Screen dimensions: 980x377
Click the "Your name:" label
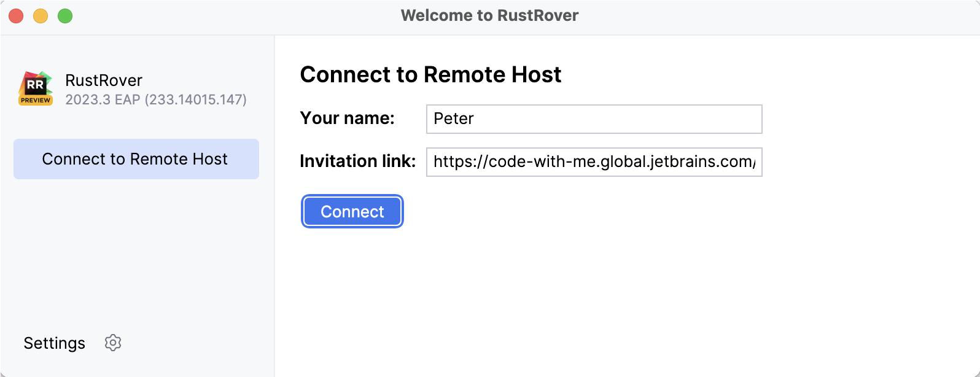tap(347, 119)
